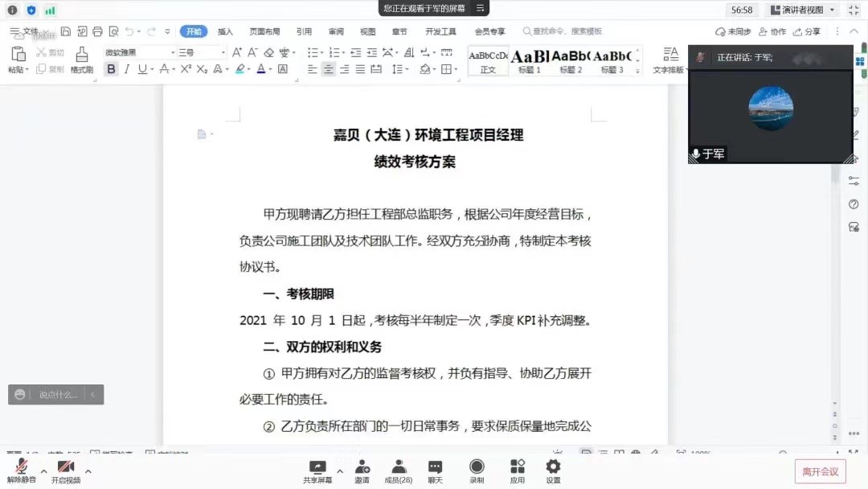Click the Print icon in quick access
This screenshot has width=868, height=489.
pos(97,31)
